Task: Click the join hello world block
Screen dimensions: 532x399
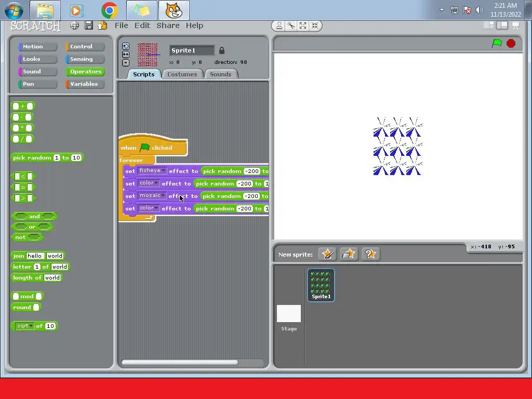Action: [x=37, y=256]
